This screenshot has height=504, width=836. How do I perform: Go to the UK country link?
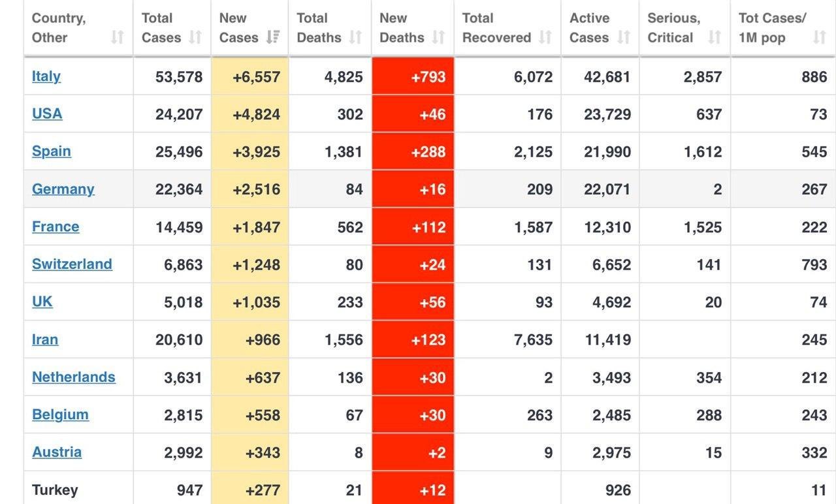[42, 302]
